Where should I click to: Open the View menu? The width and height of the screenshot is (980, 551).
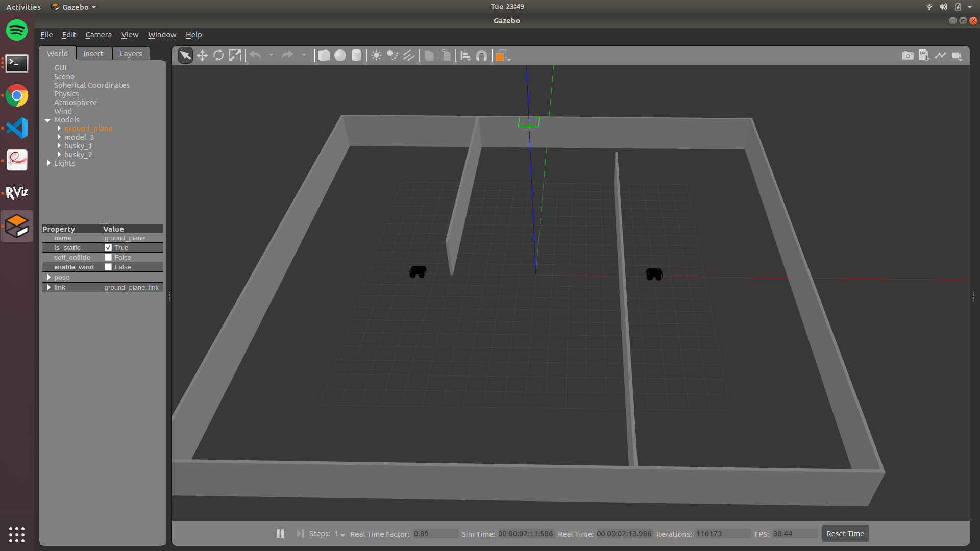[x=130, y=35]
